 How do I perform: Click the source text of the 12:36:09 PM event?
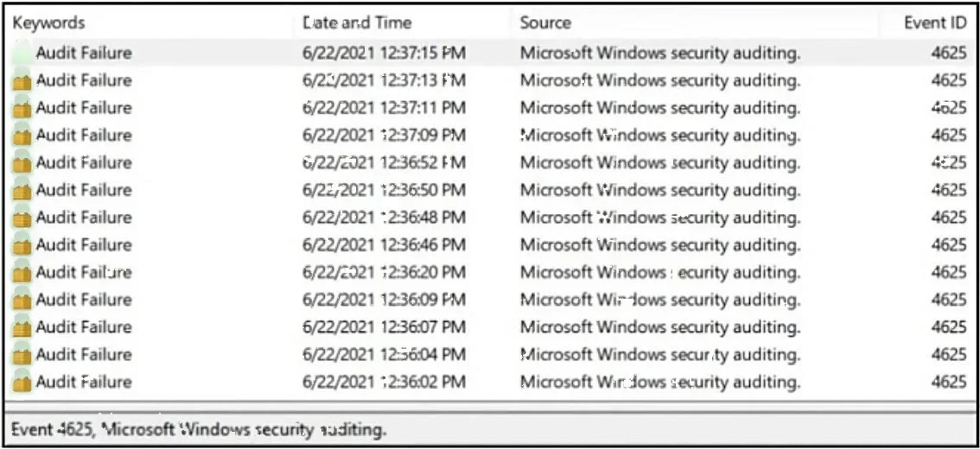click(660, 300)
